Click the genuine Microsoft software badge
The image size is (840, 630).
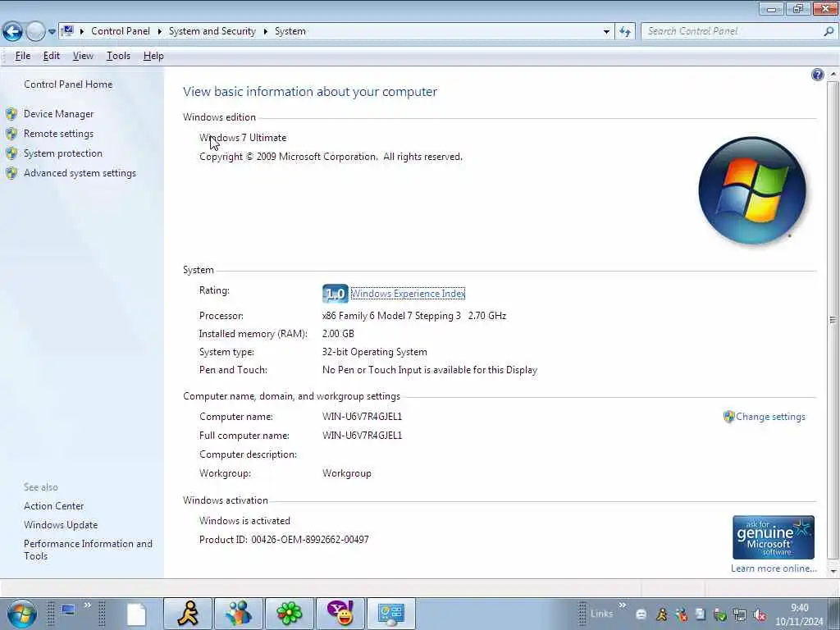tap(773, 537)
